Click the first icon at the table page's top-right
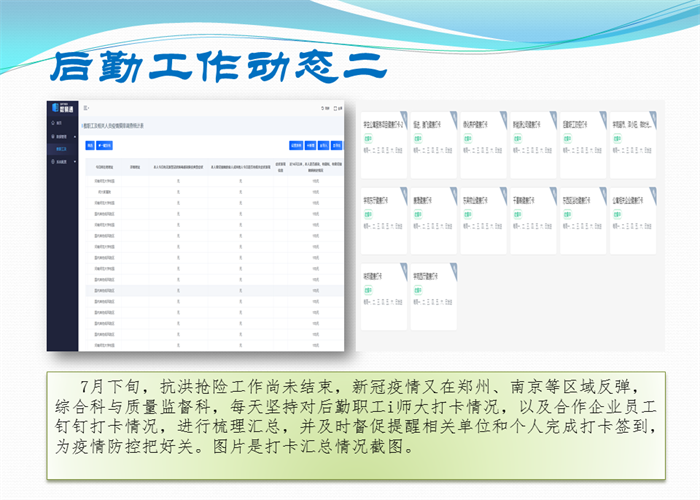The height and width of the screenshot is (500, 700). [x=323, y=108]
